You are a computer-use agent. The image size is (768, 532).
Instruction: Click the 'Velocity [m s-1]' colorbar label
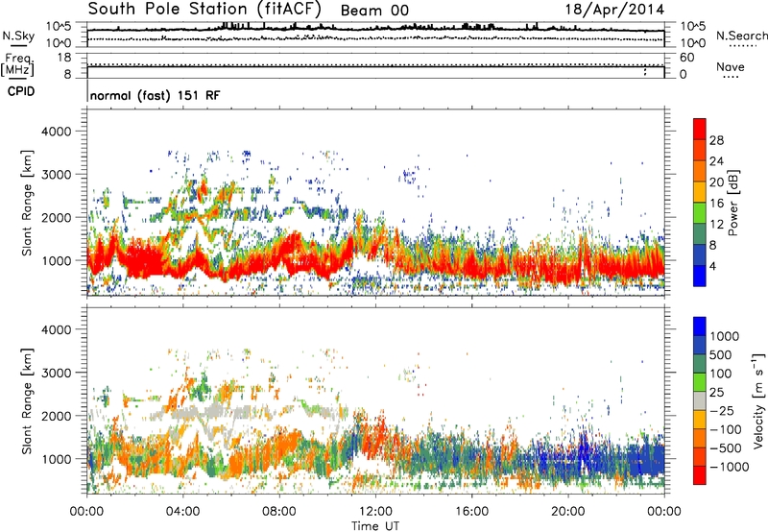(x=758, y=400)
